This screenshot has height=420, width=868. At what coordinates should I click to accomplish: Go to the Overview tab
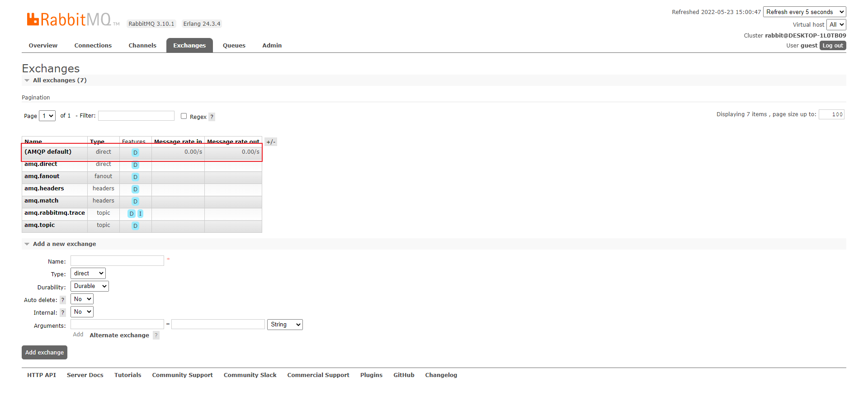[x=43, y=45]
